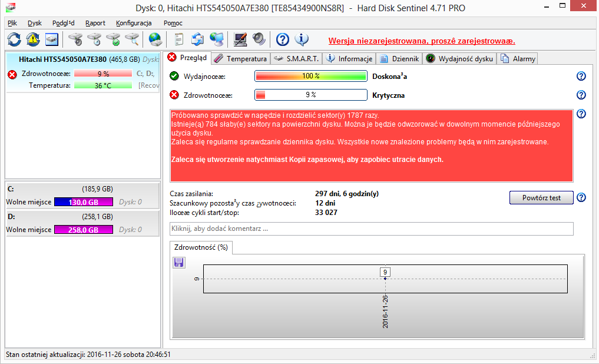Click the C: (185,9 GB) partition header
Screen dimensions: 599x364
83,189
